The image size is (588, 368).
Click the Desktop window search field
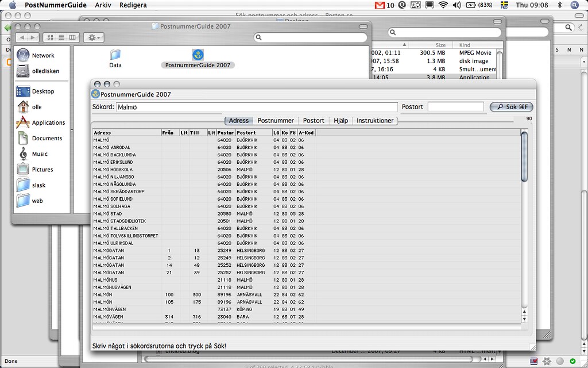click(444, 32)
